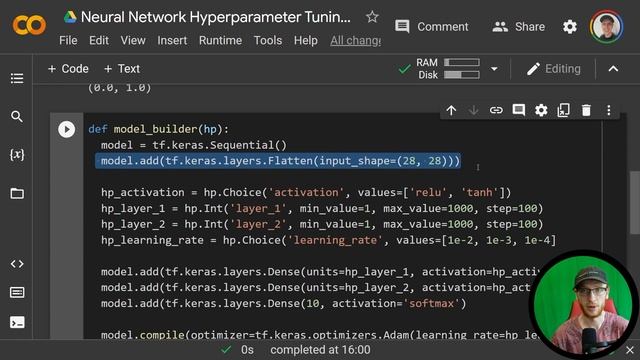Screen dimensions: 640x360
Task: Open cell editor settings gear
Action: point(541,110)
